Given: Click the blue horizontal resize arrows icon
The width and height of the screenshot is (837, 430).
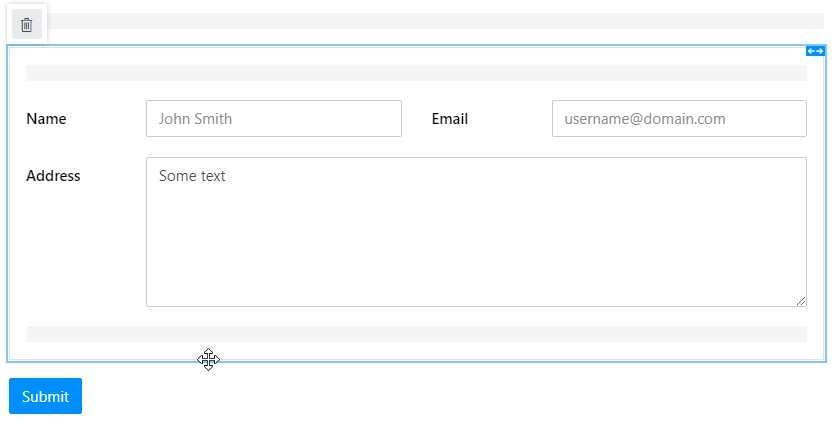Looking at the screenshot, I should [815, 51].
